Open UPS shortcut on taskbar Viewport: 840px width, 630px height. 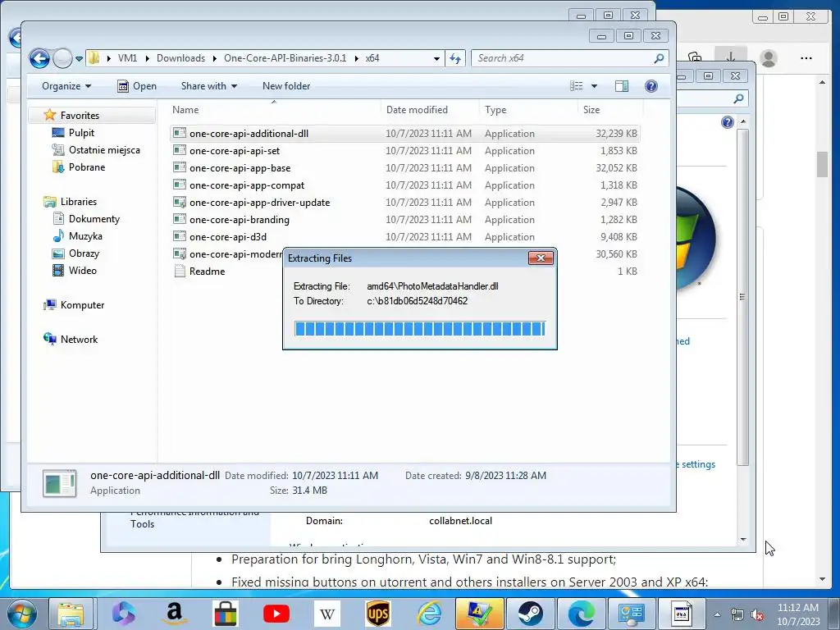tap(378, 614)
